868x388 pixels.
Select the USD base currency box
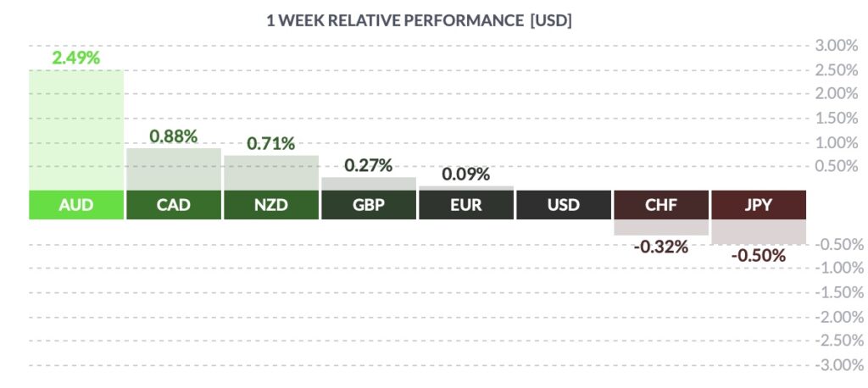(x=564, y=205)
